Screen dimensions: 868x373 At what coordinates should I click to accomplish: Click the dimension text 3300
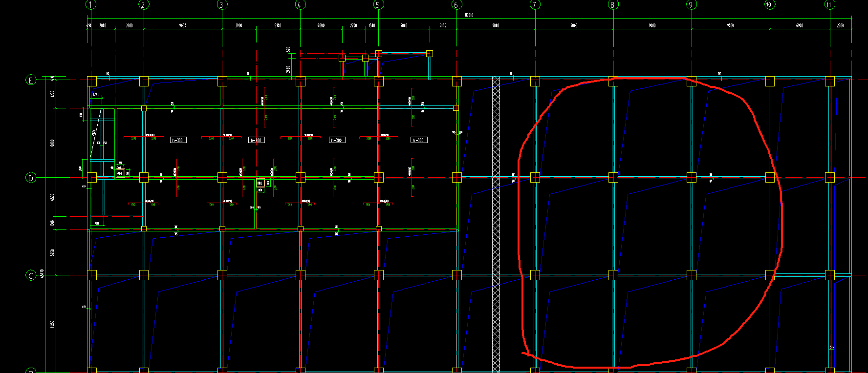(x=129, y=25)
